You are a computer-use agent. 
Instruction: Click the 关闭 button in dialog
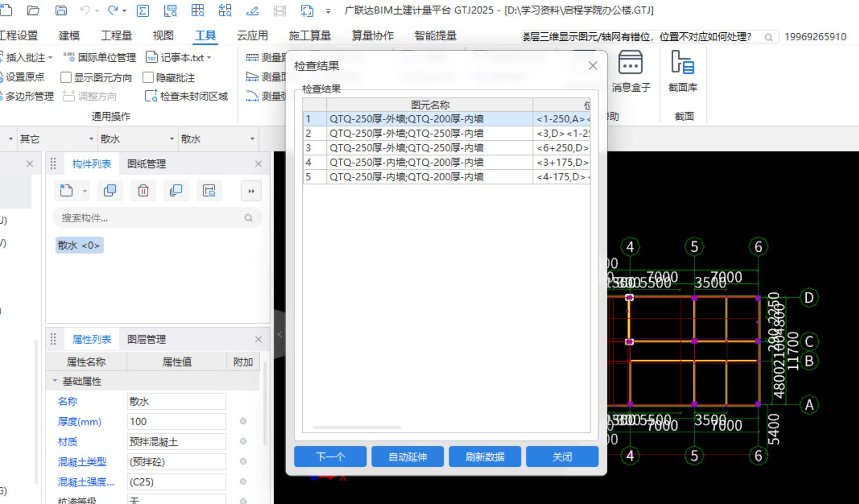coord(562,457)
